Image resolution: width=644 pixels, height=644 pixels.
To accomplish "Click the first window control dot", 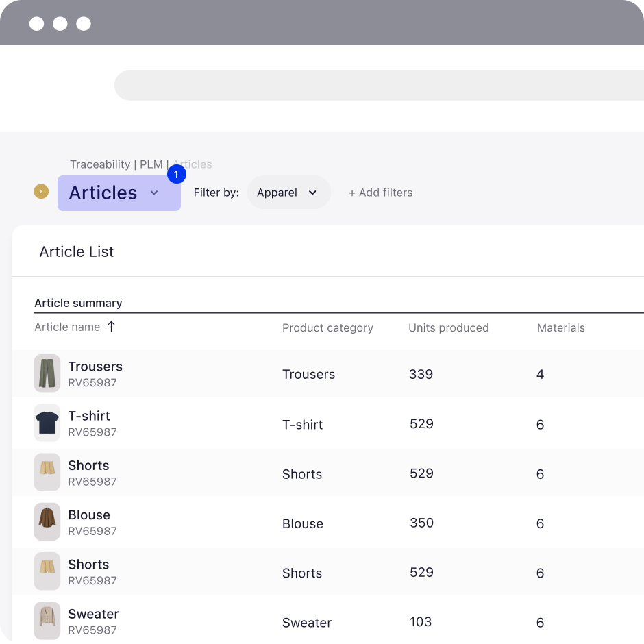I will click(36, 24).
